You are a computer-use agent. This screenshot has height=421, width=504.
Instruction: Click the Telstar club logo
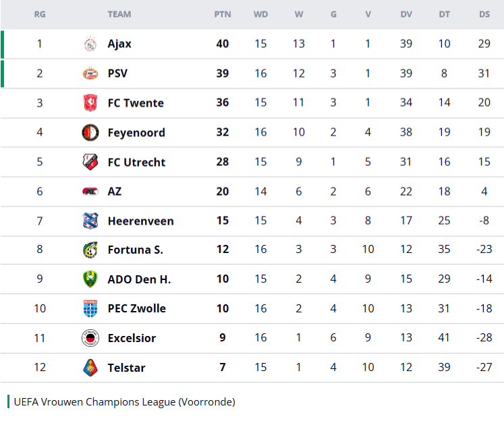(90, 368)
